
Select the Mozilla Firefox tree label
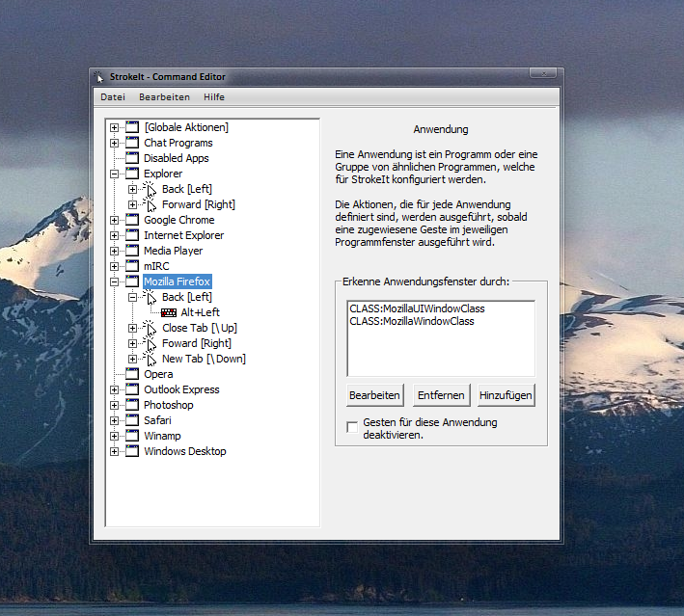click(x=178, y=282)
